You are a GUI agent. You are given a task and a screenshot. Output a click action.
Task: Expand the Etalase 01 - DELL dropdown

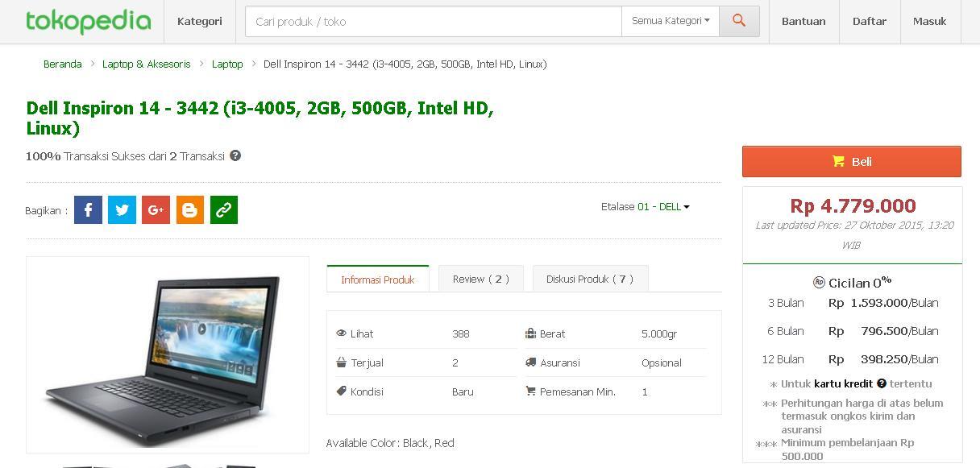tap(663, 207)
